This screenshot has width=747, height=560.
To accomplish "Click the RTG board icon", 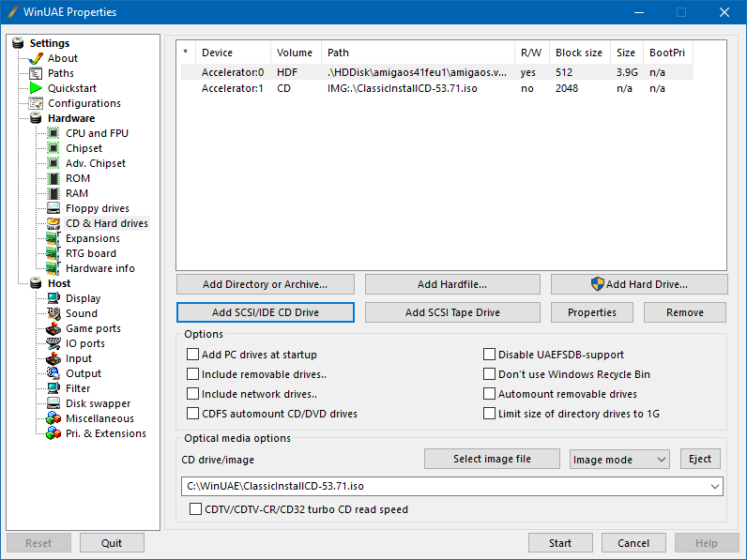I will pyautogui.click(x=53, y=253).
